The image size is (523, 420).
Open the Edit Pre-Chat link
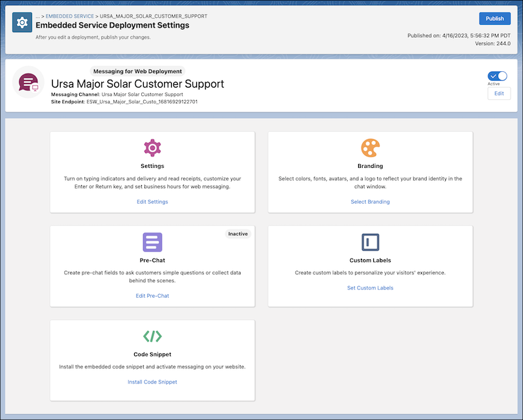click(152, 295)
